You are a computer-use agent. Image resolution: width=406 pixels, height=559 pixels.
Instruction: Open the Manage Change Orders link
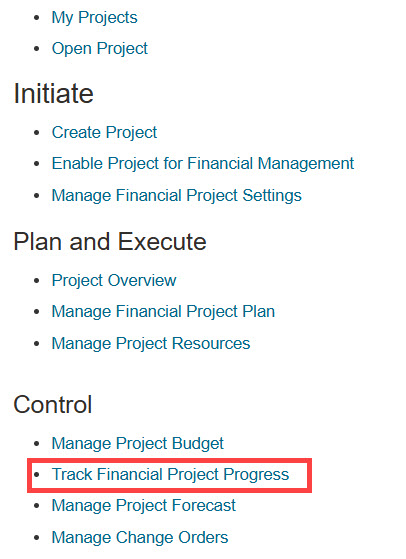(140, 538)
